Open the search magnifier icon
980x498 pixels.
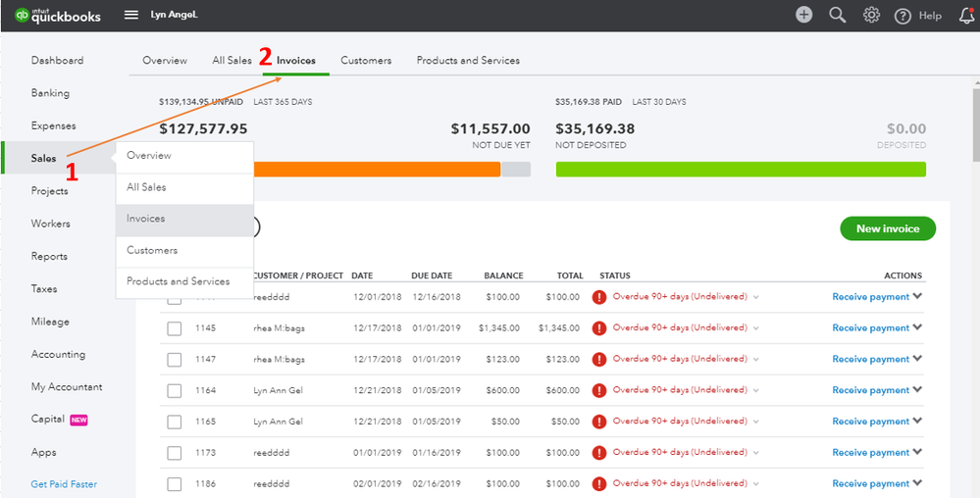pos(838,16)
